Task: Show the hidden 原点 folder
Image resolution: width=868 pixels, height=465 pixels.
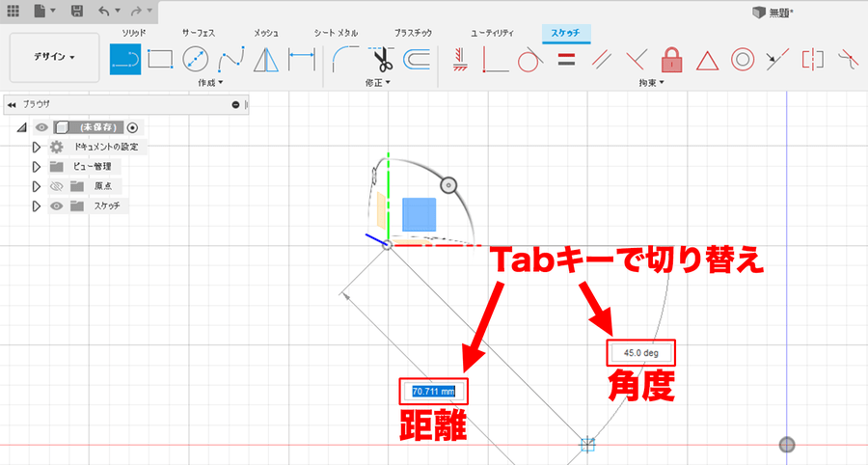Action: (x=57, y=186)
